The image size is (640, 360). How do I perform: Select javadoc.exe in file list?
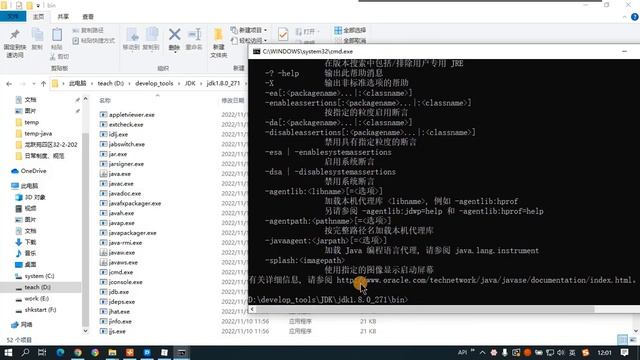pyautogui.click(x=124, y=193)
